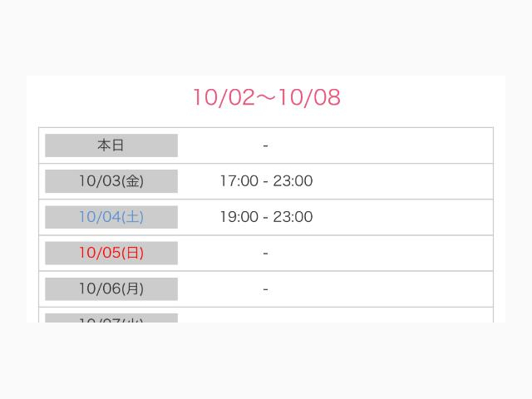Click the red 日 kanji in Sunday label

(133, 253)
